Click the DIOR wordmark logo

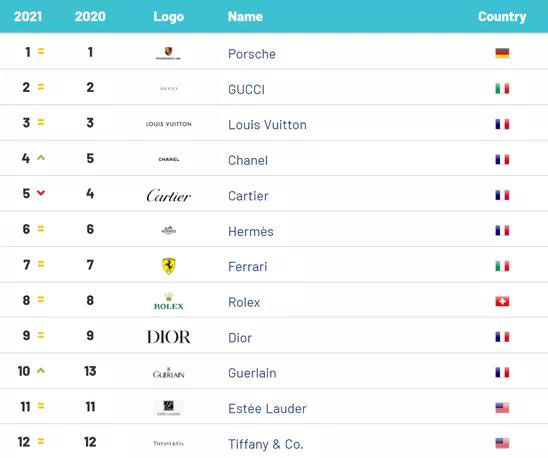click(169, 337)
